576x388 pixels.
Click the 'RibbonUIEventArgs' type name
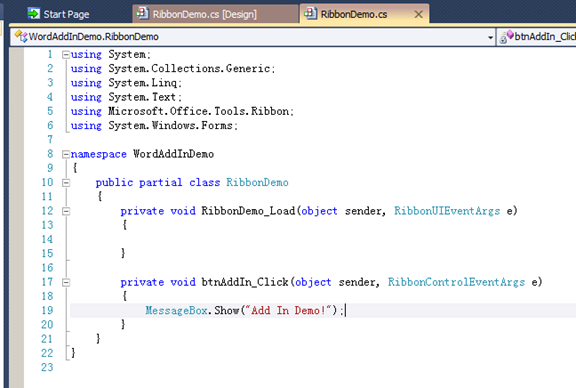(447, 211)
